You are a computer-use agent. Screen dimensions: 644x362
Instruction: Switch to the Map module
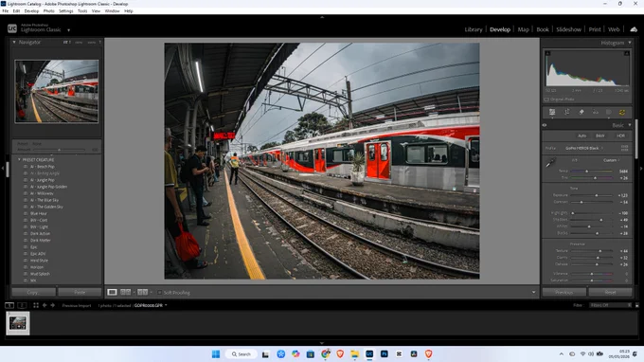[x=523, y=29]
